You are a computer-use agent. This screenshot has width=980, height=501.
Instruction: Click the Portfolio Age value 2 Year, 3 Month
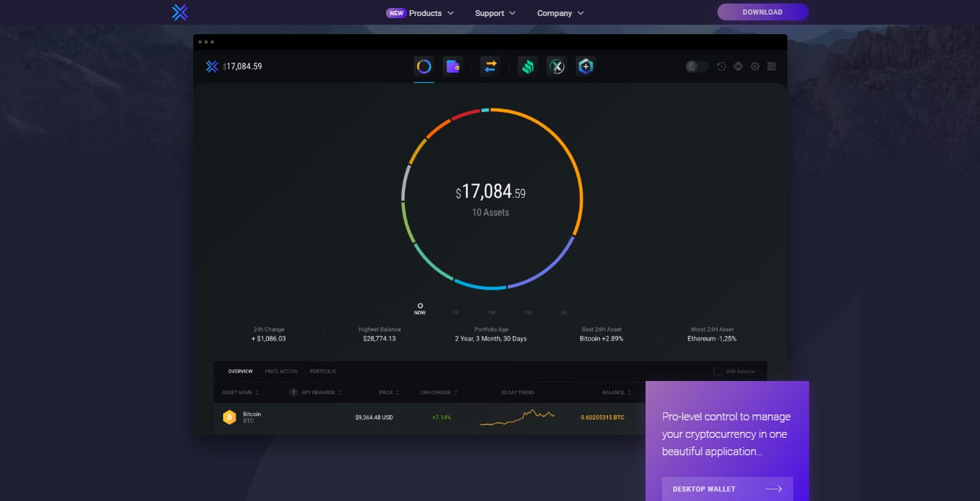(x=491, y=339)
